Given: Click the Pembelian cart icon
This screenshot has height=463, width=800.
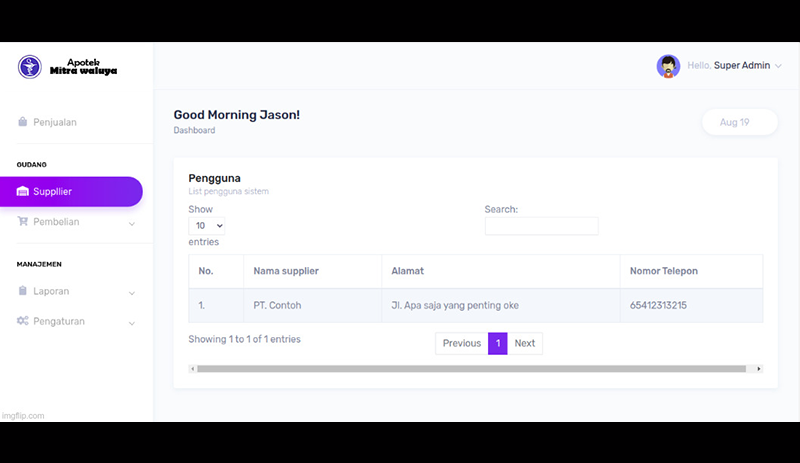Looking at the screenshot, I should (x=23, y=222).
